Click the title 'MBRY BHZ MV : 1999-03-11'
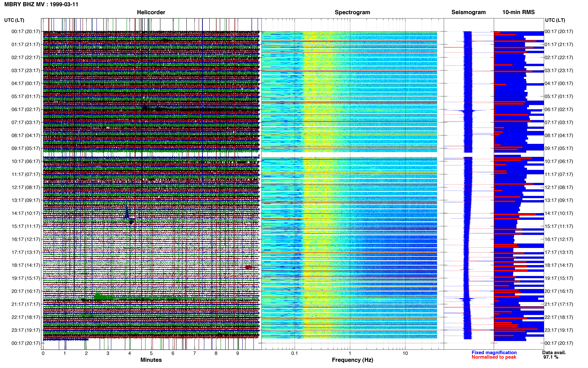 point(41,4)
